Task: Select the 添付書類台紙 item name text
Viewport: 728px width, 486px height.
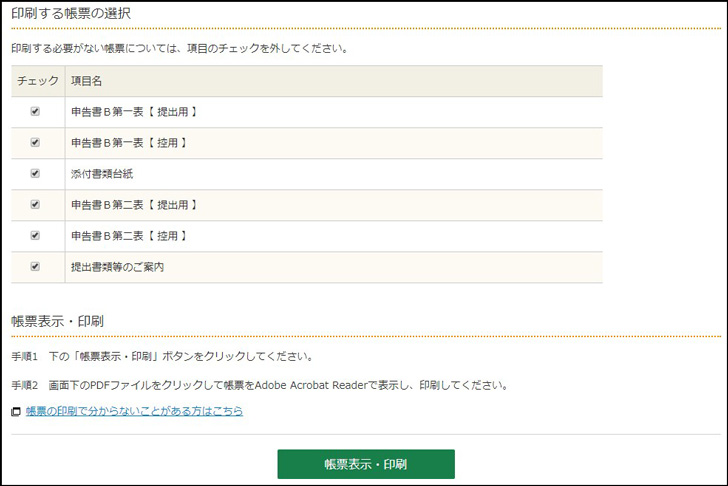Action: pyautogui.click(x=102, y=174)
